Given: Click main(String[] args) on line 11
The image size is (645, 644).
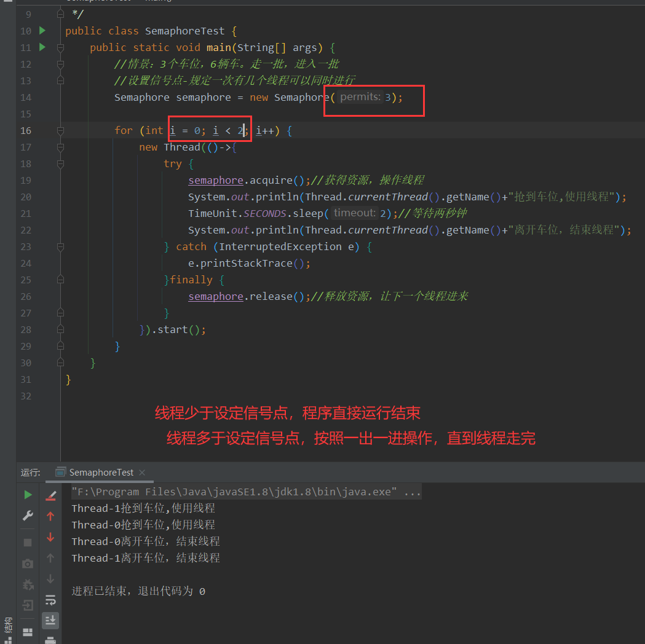Looking at the screenshot, I should (x=264, y=48).
